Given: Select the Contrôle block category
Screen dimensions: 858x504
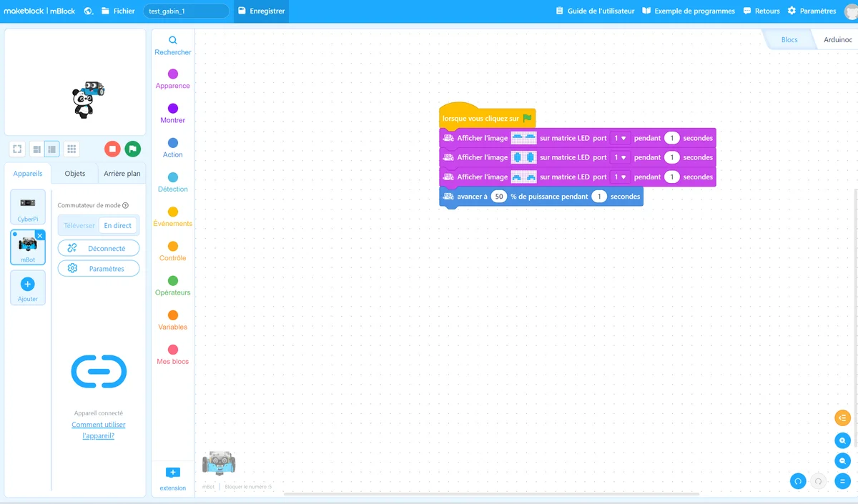Looking at the screenshot, I should 173,251.
